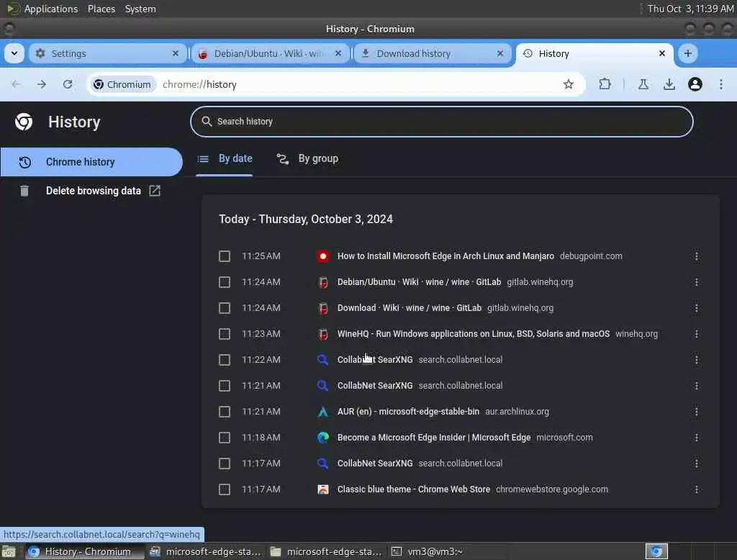Screen dimensions: 737x560
Task: Open actions menu for 11:21 AM SearXNG
Action: [x=696, y=386]
